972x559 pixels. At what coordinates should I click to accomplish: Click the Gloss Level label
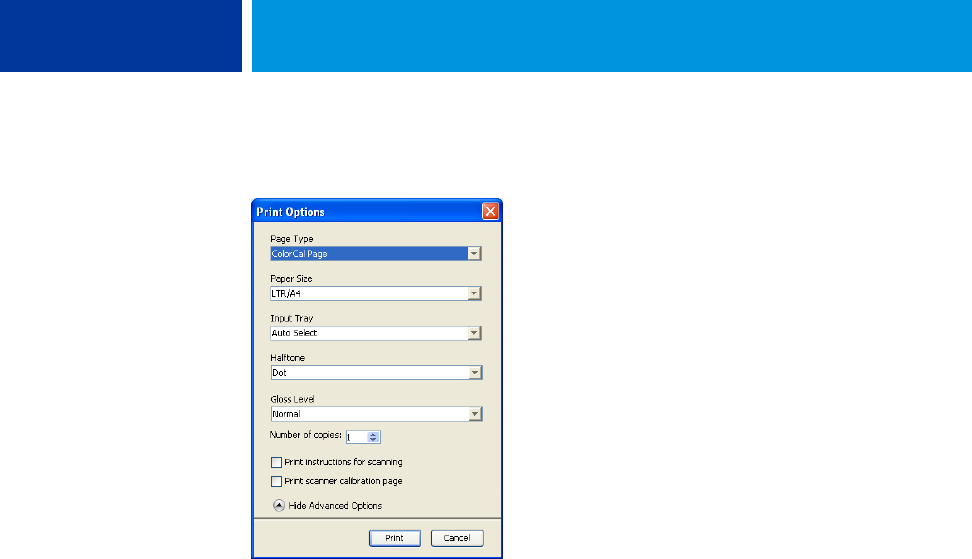(293, 399)
